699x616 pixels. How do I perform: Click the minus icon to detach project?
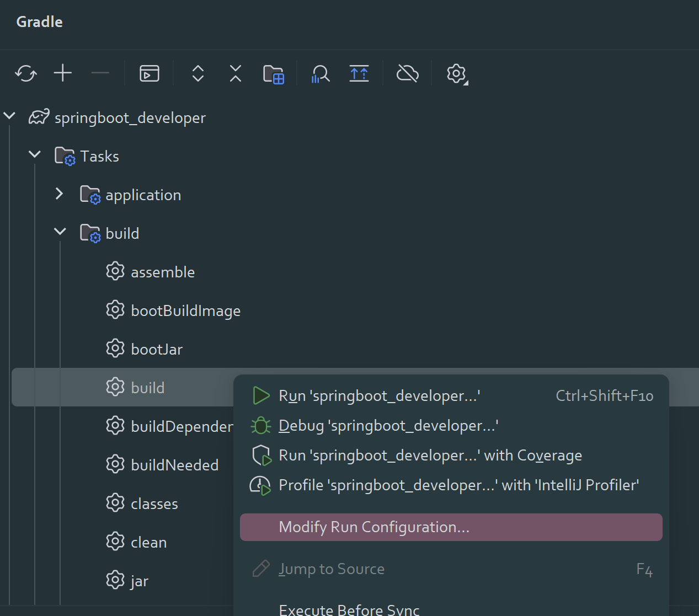tap(100, 73)
